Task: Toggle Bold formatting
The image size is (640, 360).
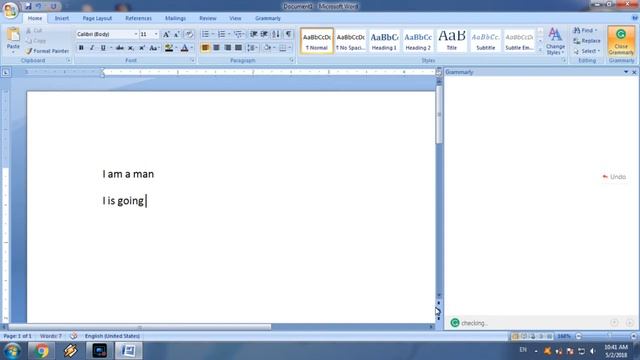Action: coord(81,48)
